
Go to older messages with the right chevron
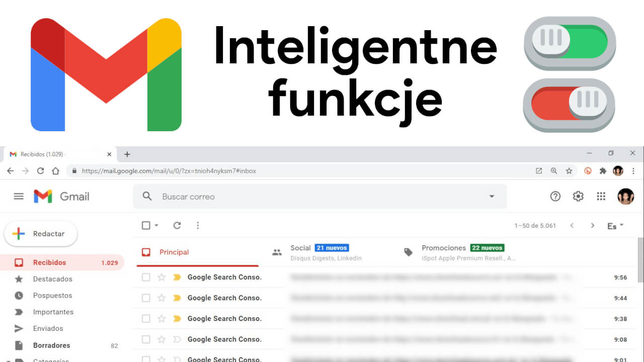593,225
